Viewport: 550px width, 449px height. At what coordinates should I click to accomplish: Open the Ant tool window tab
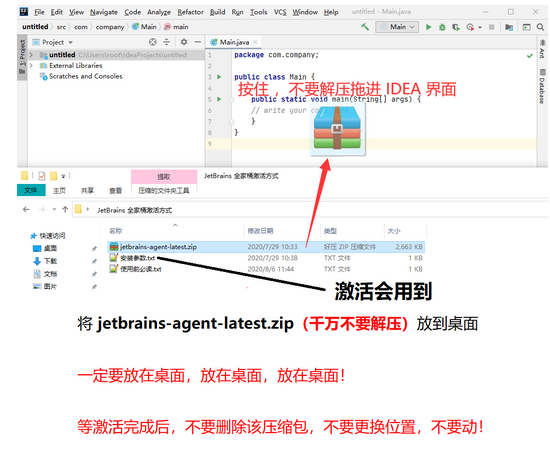[x=542, y=50]
